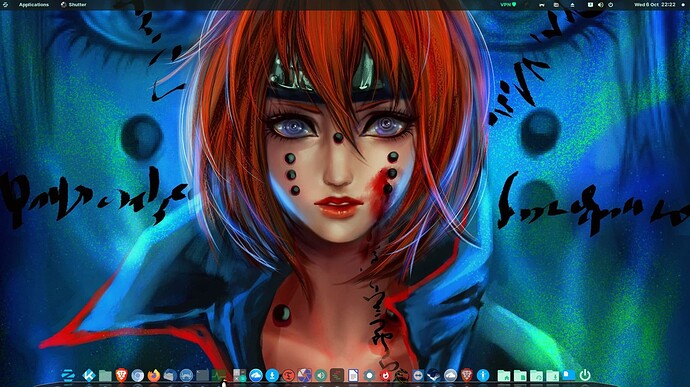This screenshot has height=387, width=690.
Task: Open the Documents folder in dock
Action: (x=520, y=376)
